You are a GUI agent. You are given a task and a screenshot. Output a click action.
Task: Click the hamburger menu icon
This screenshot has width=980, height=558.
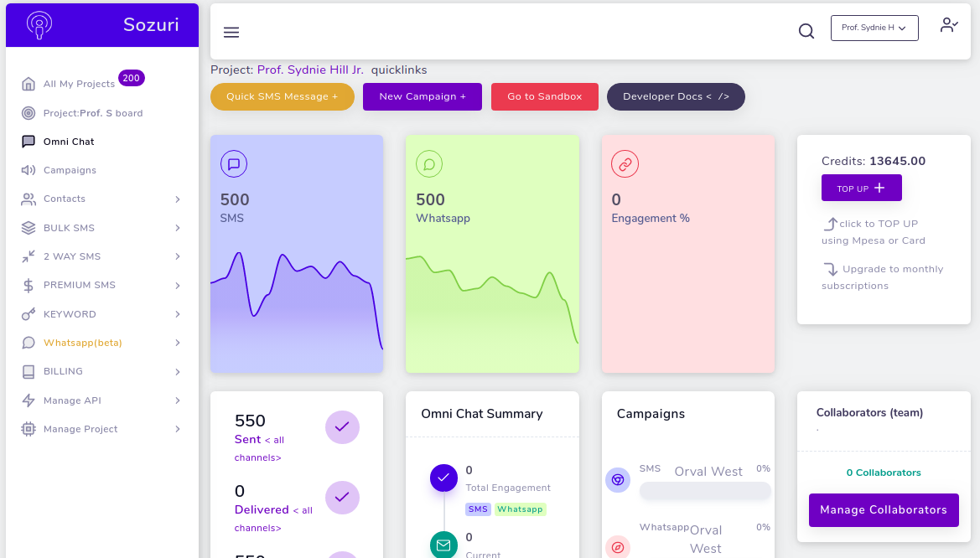(x=231, y=33)
